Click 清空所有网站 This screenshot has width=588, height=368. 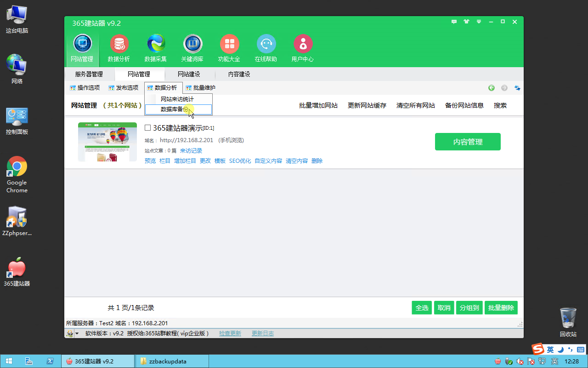[x=416, y=105]
